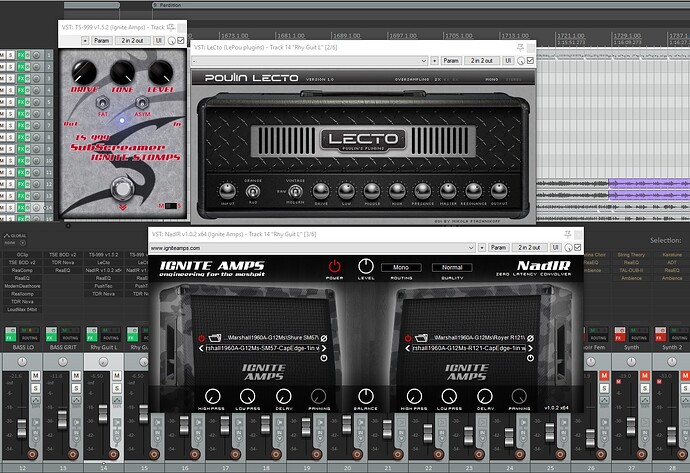Image resolution: width=690 pixels, height=473 pixels.
Task: Click the LeCto Input knob
Action: tap(227, 191)
